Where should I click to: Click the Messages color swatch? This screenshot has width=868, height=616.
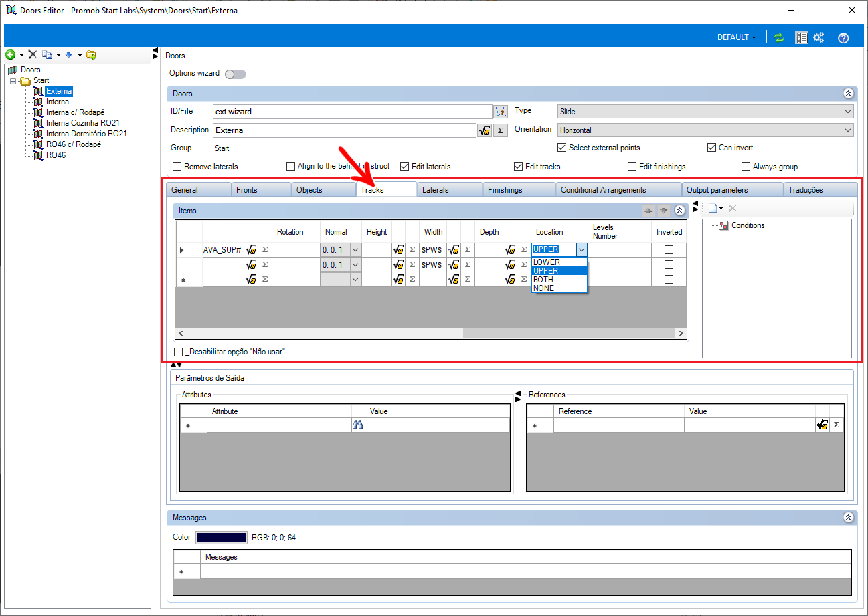(221, 537)
